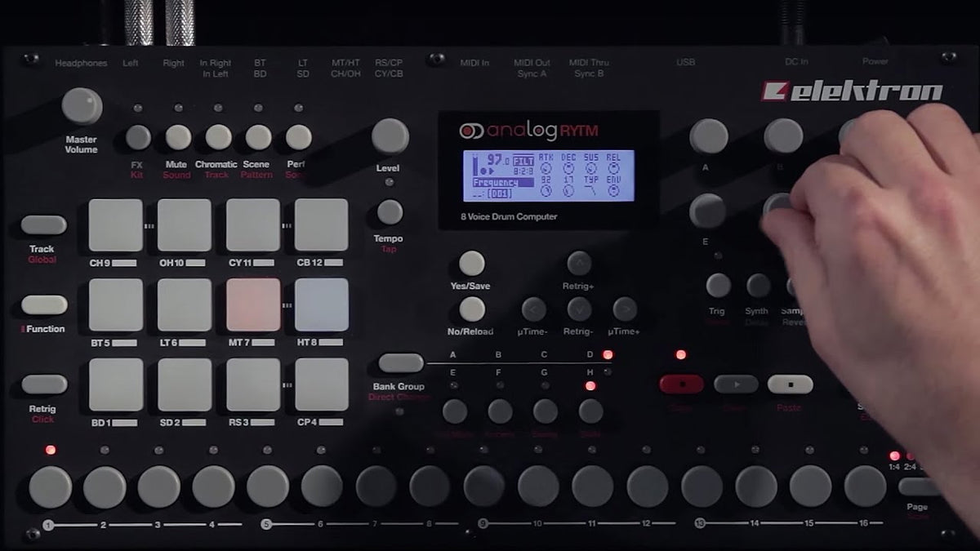This screenshot has width=980, height=551.
Task: Toggle trig key 9
Action: click(x=484, y=487)
